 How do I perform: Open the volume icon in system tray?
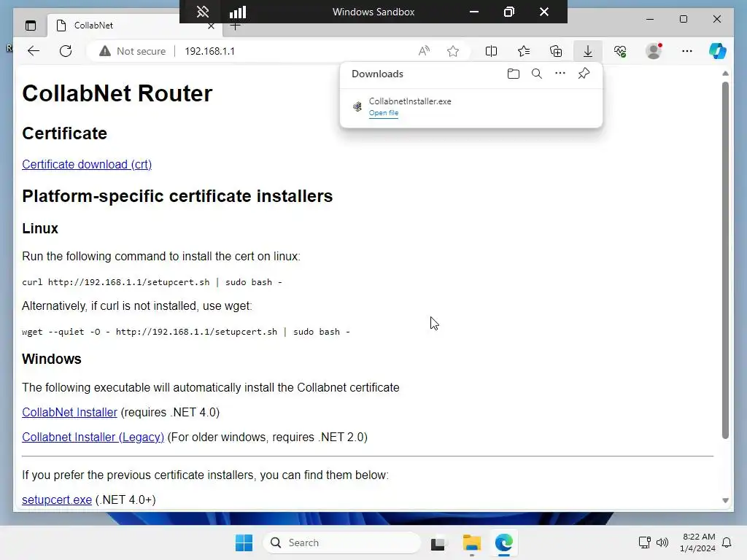(x=662, y=542)
